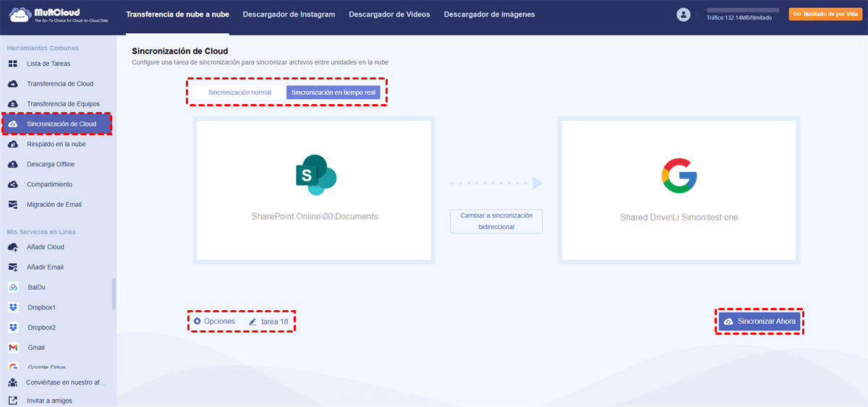This screenshot has width=868, height=407.
Task: Click the sidebar scrollbar thumb
Action: point(114,294)
